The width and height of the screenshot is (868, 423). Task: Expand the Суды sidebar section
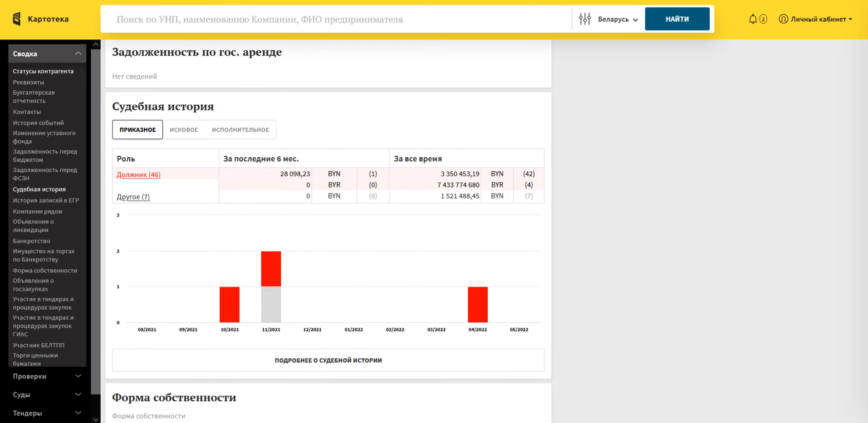coord(78,394)
